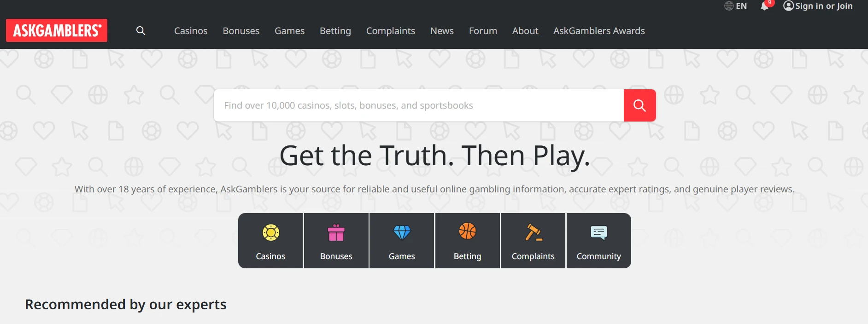Screen dimensions: 868x324
Task: Open Complaints in the top navigation
Action: (391, 31)
